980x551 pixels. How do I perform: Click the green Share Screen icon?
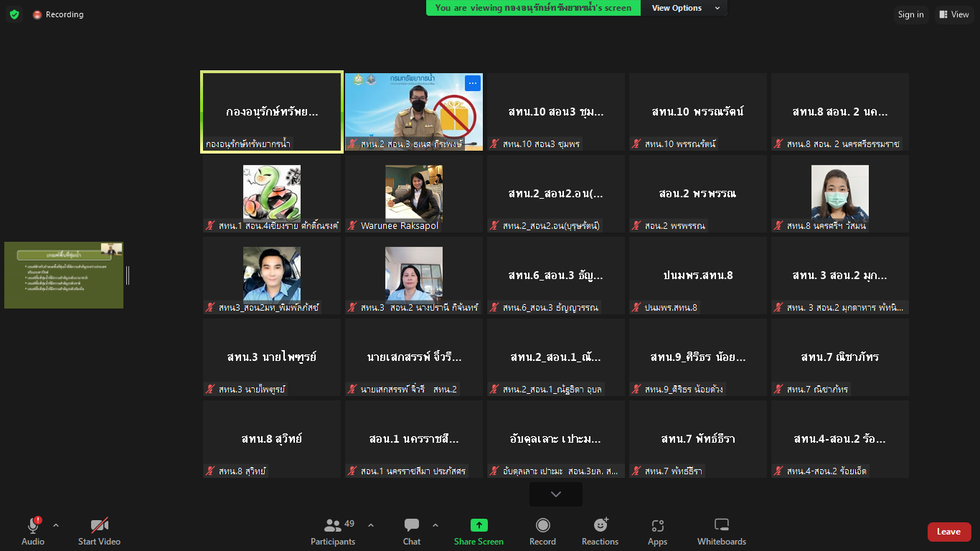(479, 526)
